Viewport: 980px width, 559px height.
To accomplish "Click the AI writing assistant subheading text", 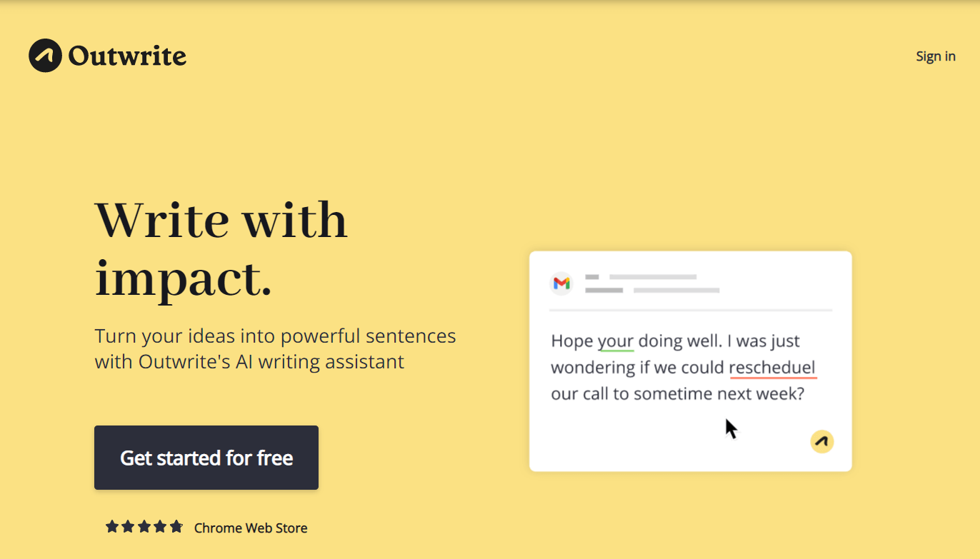I will 275,348.
